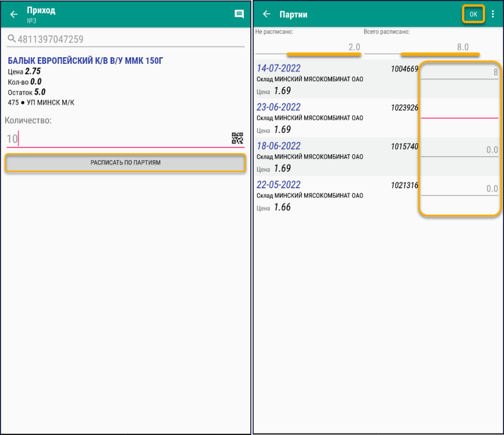Go back from the Партии screen
Image resolution: width=504 pixels, height=435 pixels.
coord(267,15)
